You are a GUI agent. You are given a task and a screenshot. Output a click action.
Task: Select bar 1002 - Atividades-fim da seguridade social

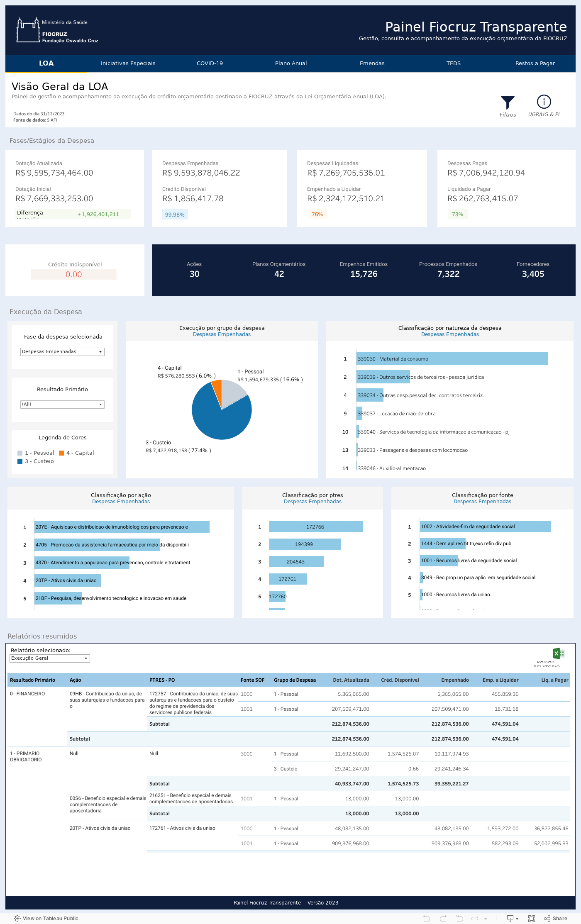coord(486,527)
